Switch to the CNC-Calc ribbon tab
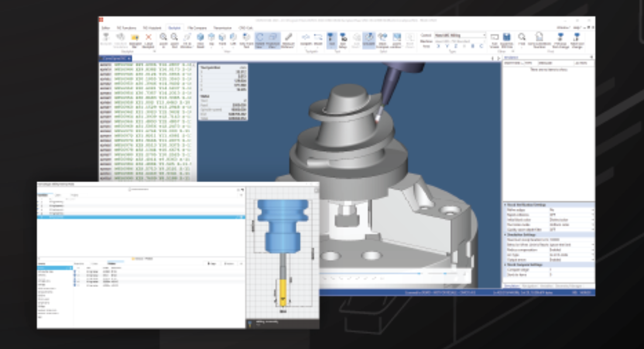The height and width of the screenshot is (349, 644). click(246, 28)
